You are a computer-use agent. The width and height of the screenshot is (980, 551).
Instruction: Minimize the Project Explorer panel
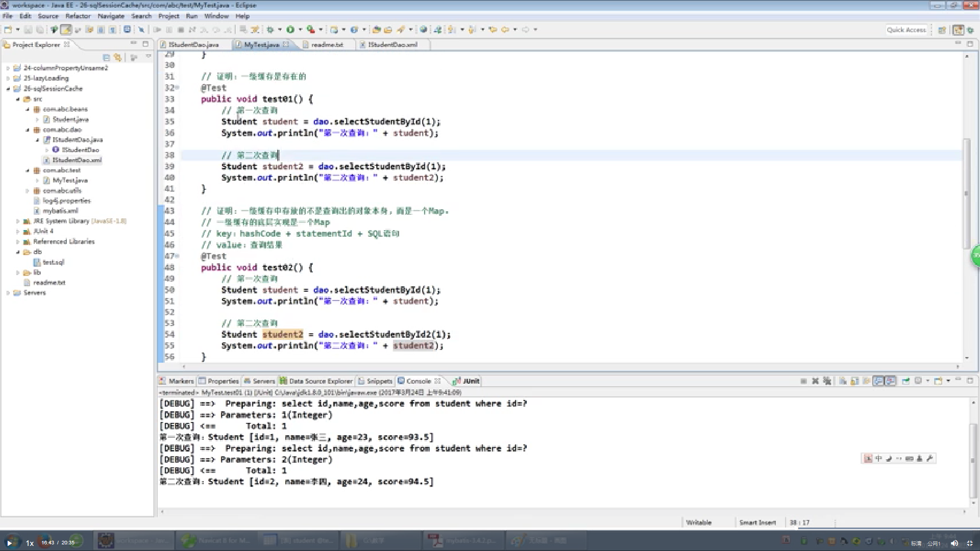134,44
